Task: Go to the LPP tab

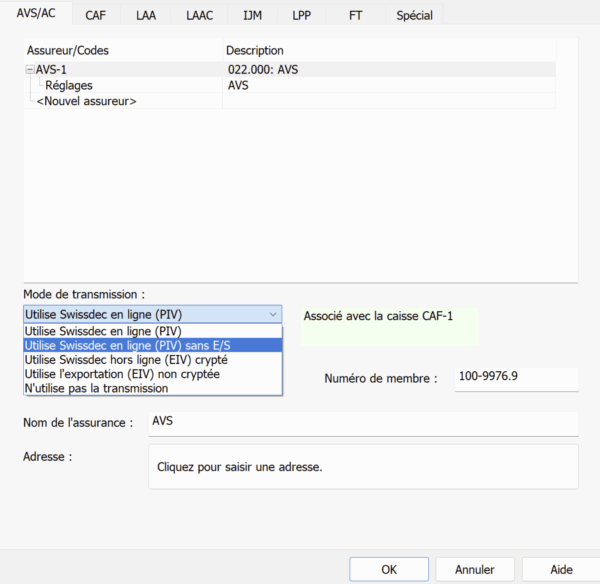Action: pos(301,15)
